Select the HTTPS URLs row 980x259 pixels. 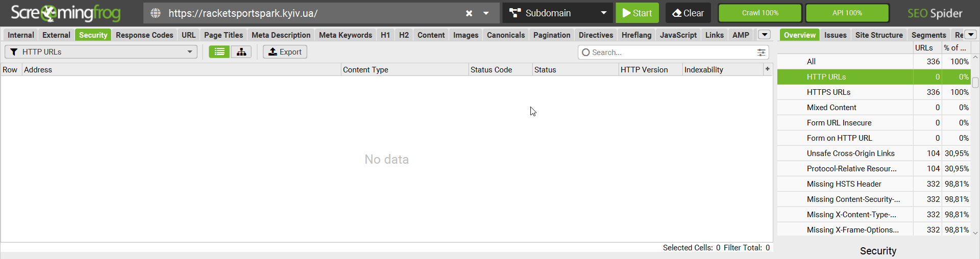[874, 92]
